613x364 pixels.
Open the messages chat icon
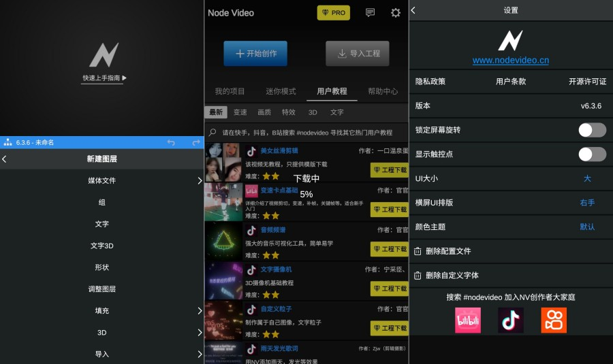click(x=370, y=12)
